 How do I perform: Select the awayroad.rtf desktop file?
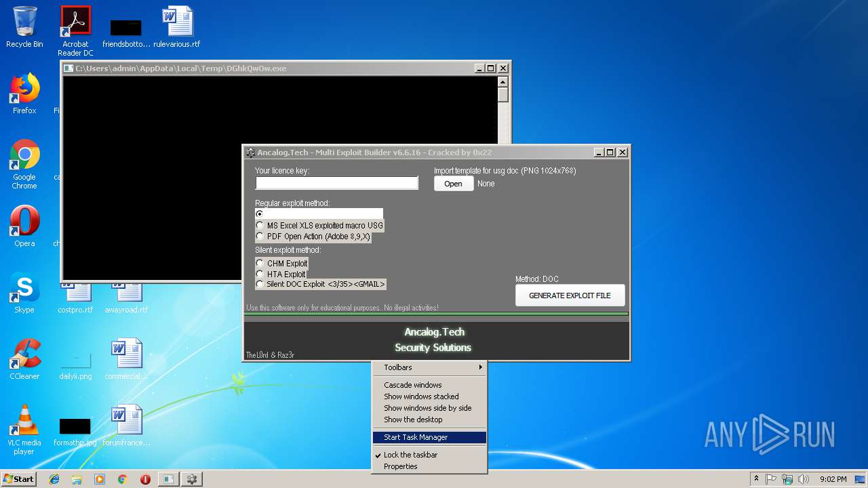(126, 298)
